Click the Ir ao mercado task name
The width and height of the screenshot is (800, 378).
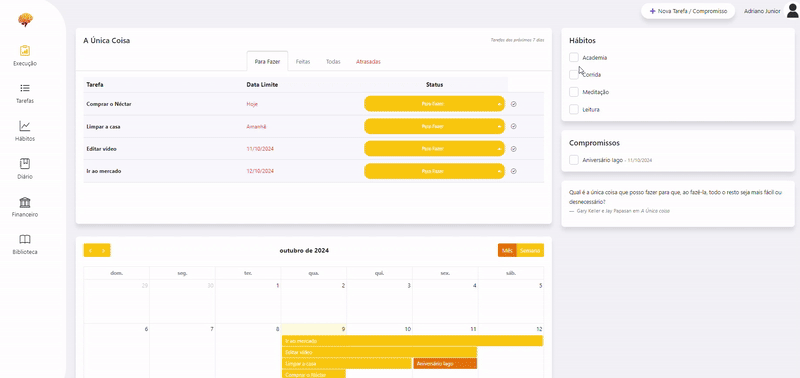[104, 171]
